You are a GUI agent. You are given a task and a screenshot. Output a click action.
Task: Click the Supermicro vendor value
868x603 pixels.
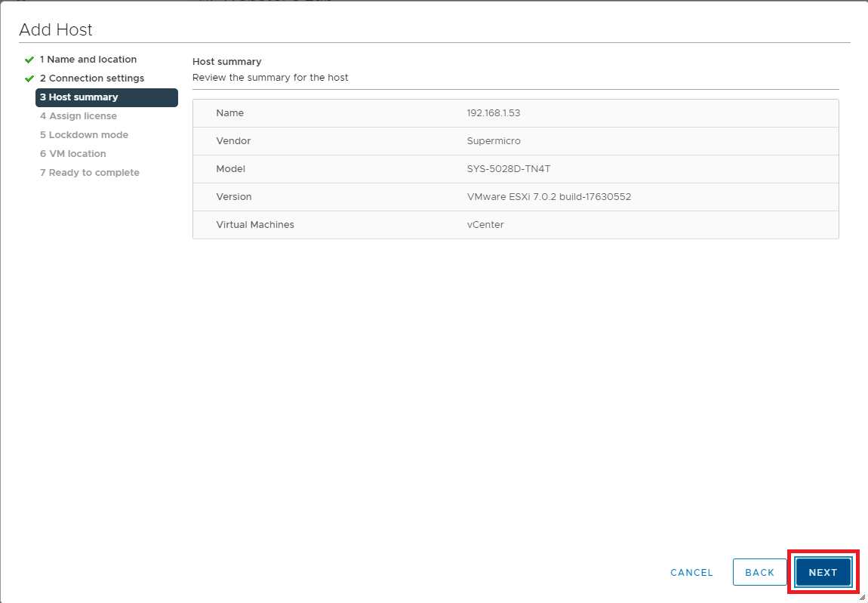[494, 141]
